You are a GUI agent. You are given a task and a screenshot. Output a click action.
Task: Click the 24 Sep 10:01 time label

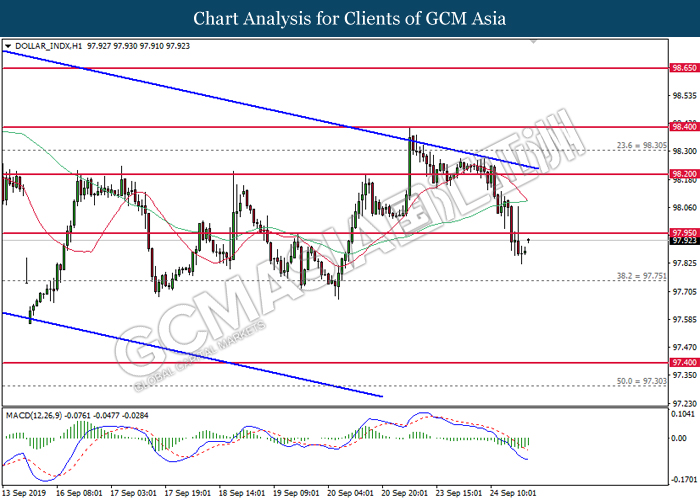pos(513,493)
